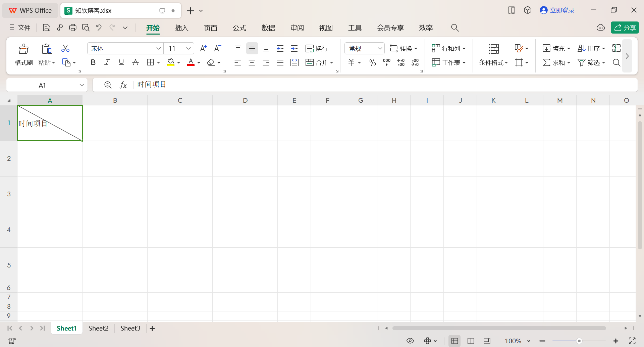Click the Increase Indent icon

click(294, 49)
